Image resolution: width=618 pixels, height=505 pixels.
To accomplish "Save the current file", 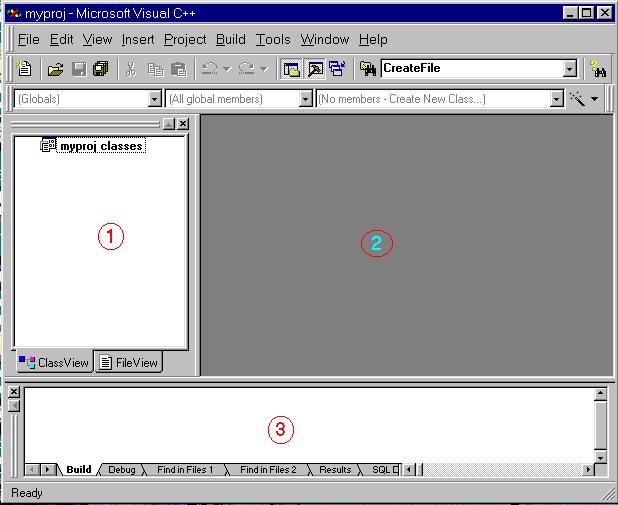I will tap(79, 69).
